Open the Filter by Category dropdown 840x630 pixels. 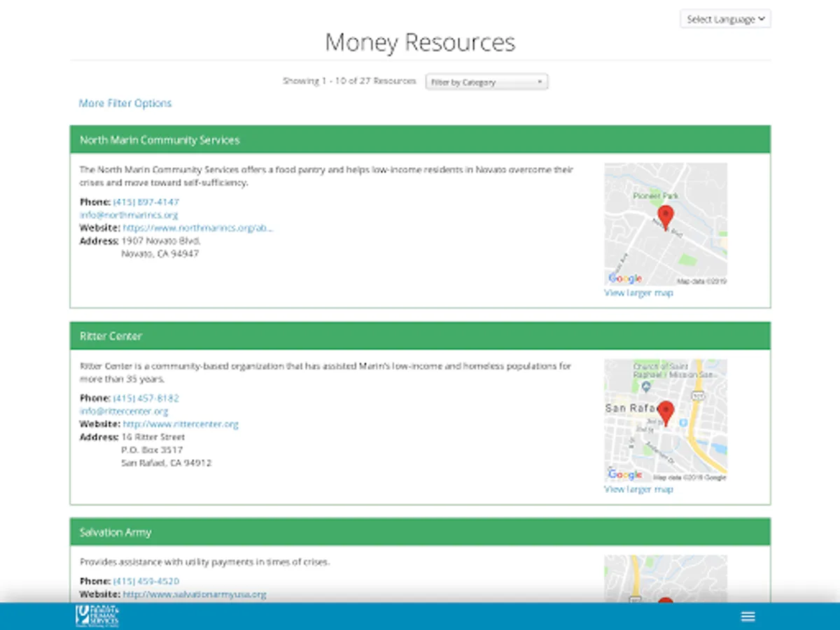point(486,82)
